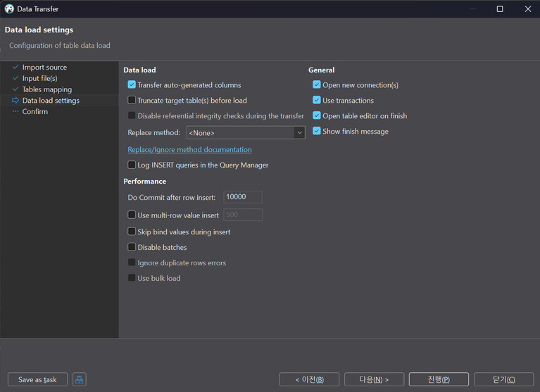Maximize the Data Transfer window
Viewport: 540px width, 392px height.
pyautogui.click(x=500, y=9)
